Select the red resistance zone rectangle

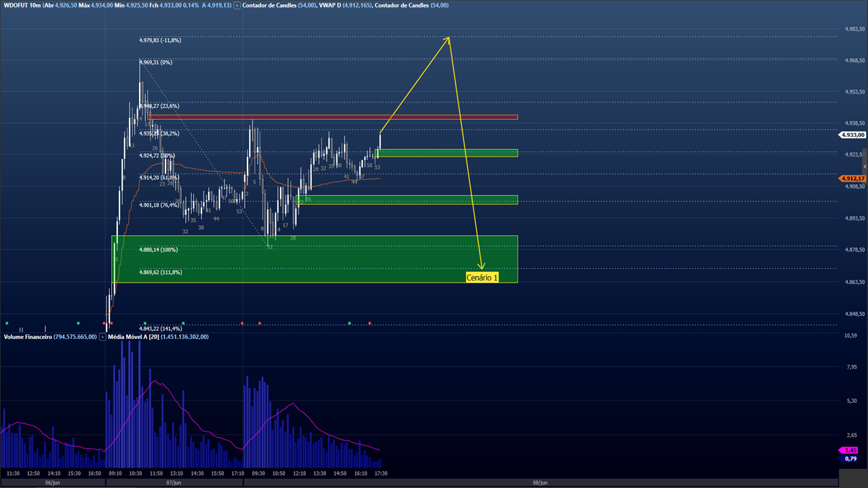coord(333,117)
